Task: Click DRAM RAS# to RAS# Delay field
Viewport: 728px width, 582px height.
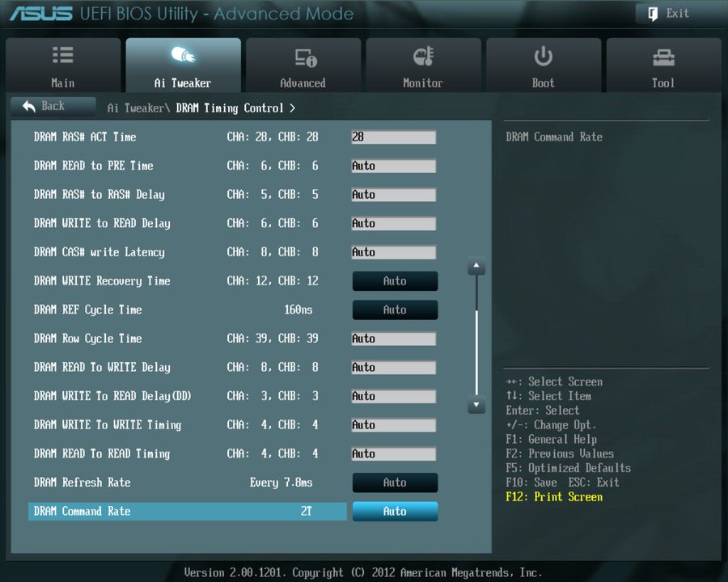Action: pyautogui.click(x=394, y=195)
